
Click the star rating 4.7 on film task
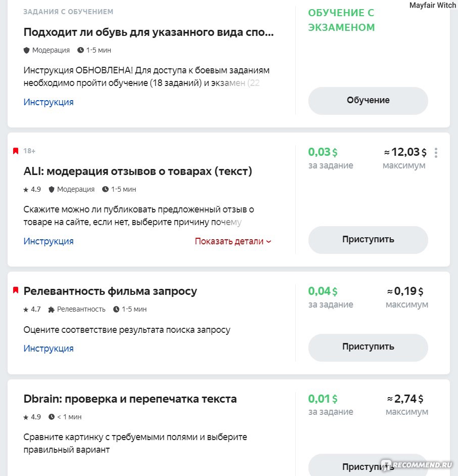coord(32,310)
